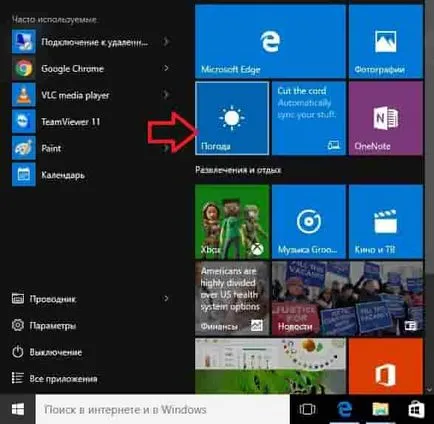The width and height of the screenshot is (434, 424).
Task: Focus the Поиск в интернете search box
Action: tap(163, 409)
